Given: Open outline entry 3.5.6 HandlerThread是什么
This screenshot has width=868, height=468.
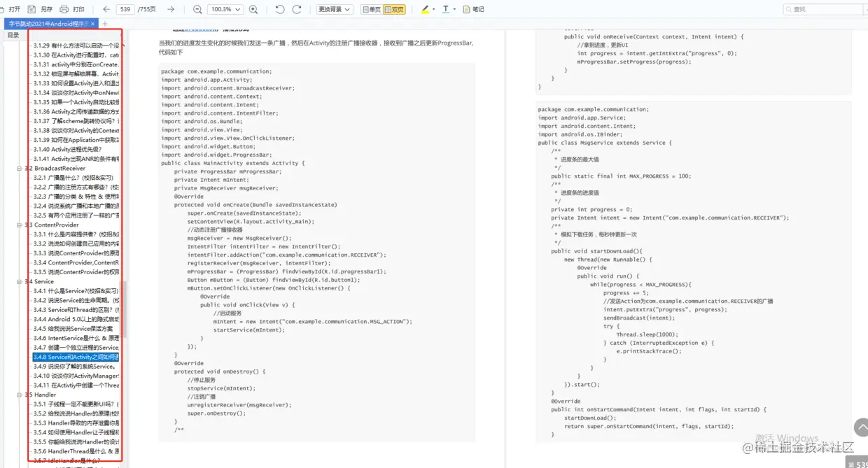Looking at the screenshot, I should coord(76,452).
